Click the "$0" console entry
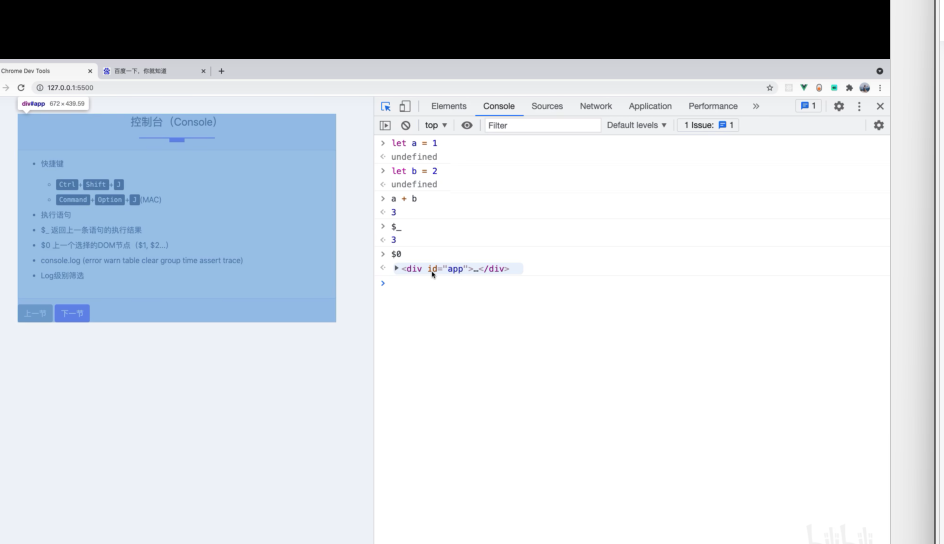This screenshot has width=944, height=544. [396, 254]
